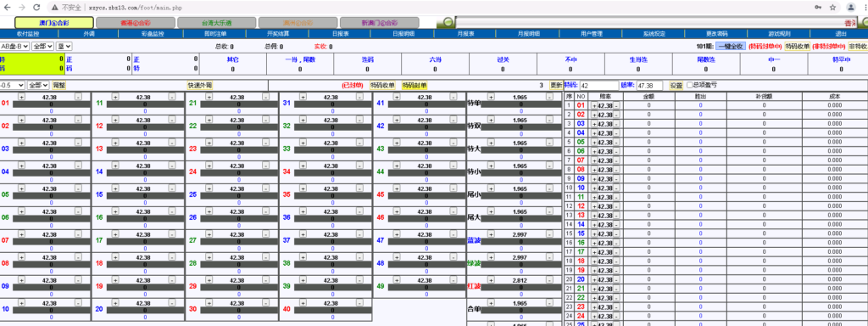The height and width of the screenshot is (326, 868).
Task: Expand the -0.5 adjustment dropdown
Action: 12,86
